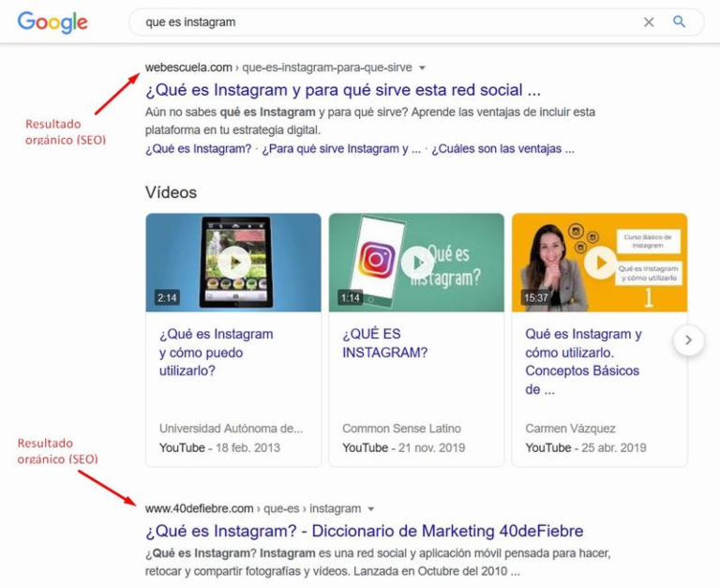Click 'YouTube - 25 abr. 2019' source text
The image size is (720, 588).
pos(586,448)
